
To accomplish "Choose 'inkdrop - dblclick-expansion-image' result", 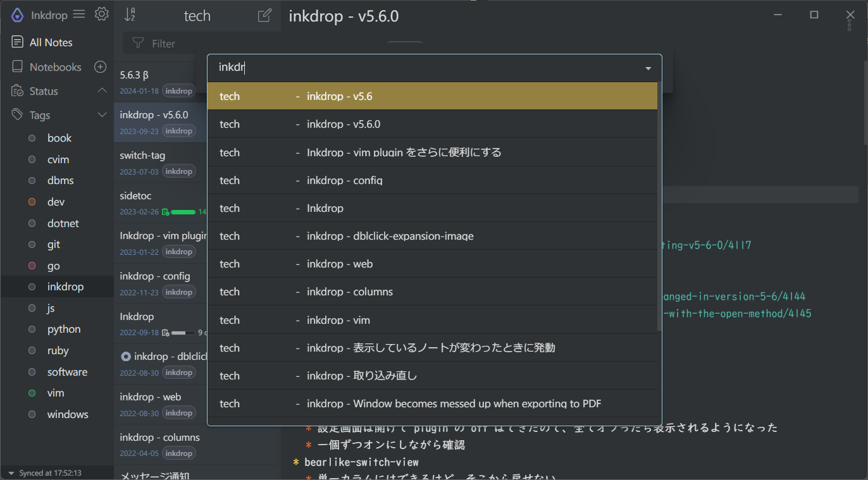I will pyautogui.click(x=432, y=236).
